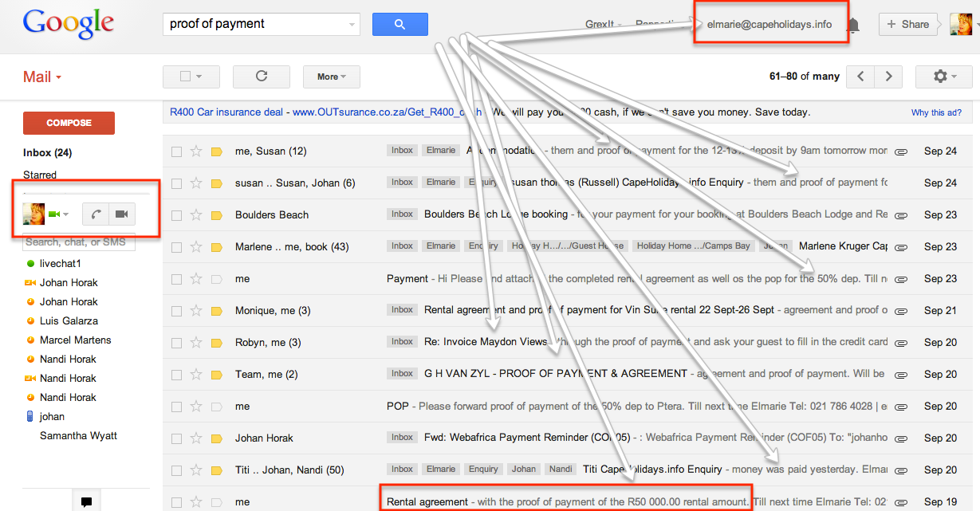Click the Nandi label on Titi email

[561, 470]
